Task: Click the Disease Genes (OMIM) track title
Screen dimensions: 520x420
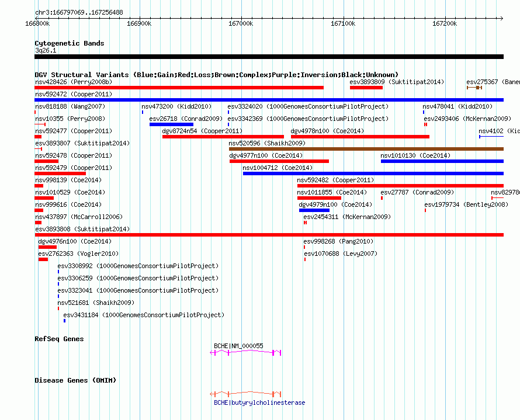Action: 75,380
